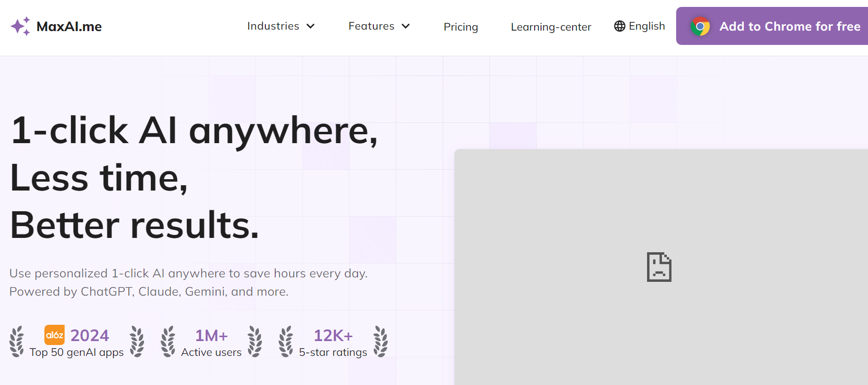Click the orange a16z badge icon
Viewport: 868px width, 385px height.
[x=54, y=335]
